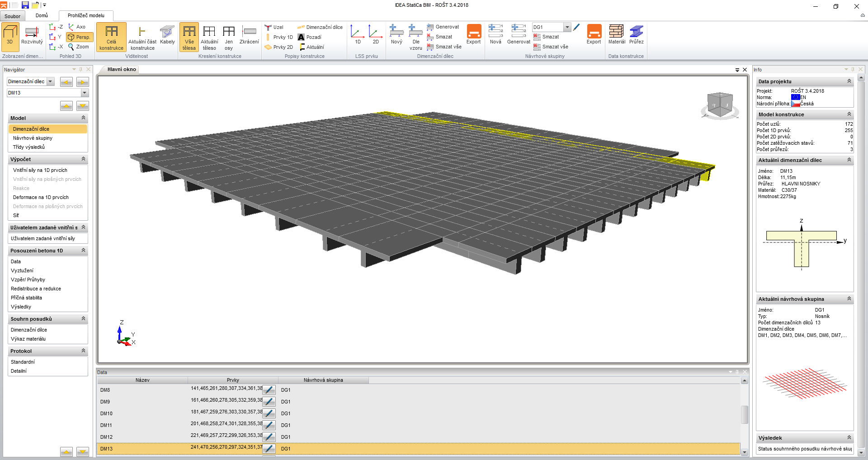
Task: Click the edit pencil on the DM13 row
Action: 269,449
